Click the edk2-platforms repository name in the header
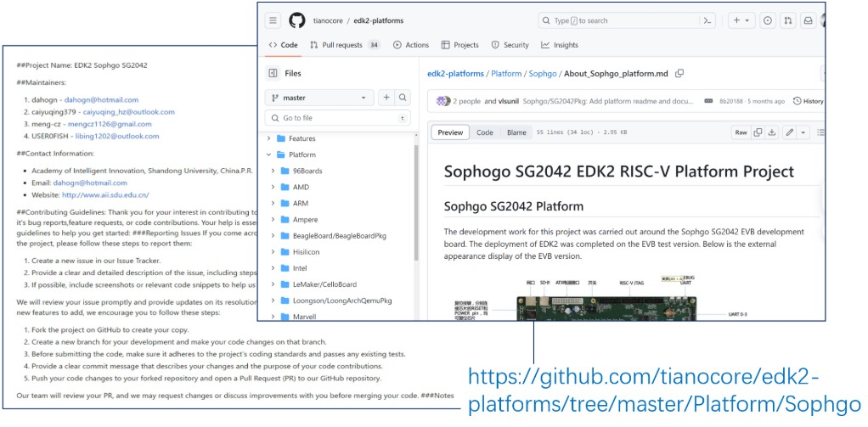 [379, 21]
